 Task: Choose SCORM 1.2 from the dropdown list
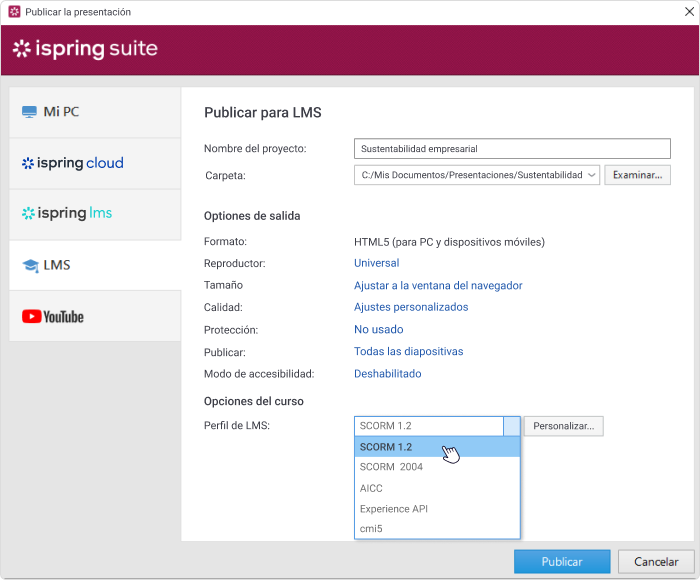click(x=437, y=447)
